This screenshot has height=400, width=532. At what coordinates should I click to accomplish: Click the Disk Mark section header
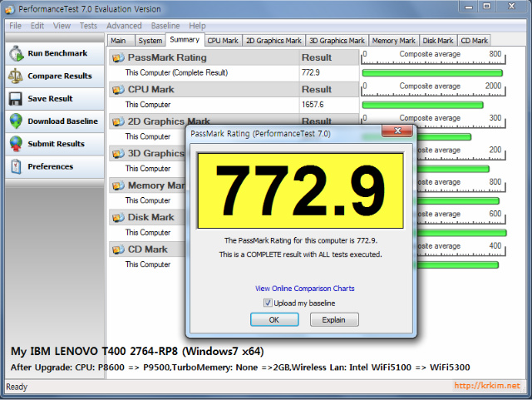tap(148, 217)
